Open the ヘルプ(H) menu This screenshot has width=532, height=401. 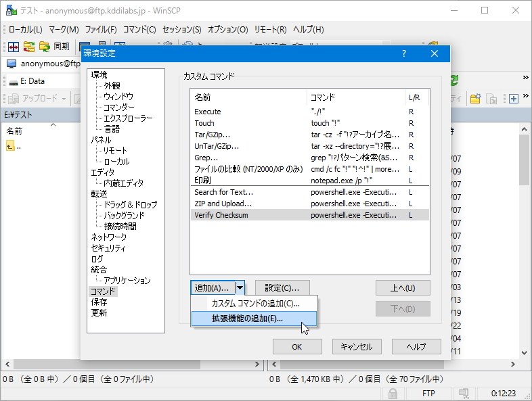(x=309, y=30)
